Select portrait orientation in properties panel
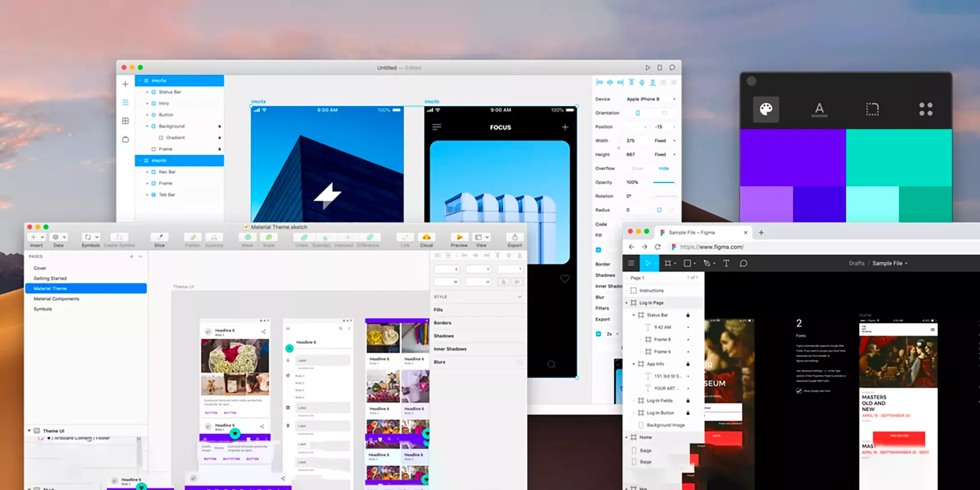This screenshot has width=980, height=490. [637, 113]
